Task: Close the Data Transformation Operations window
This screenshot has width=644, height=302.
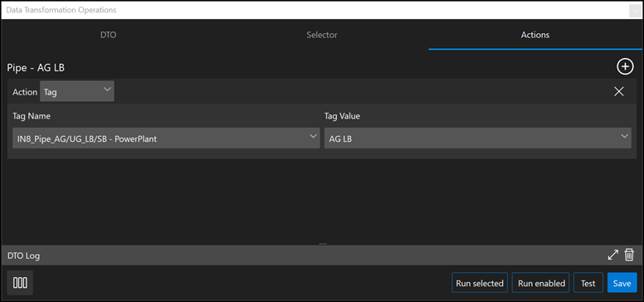Action: coord(636,10)
